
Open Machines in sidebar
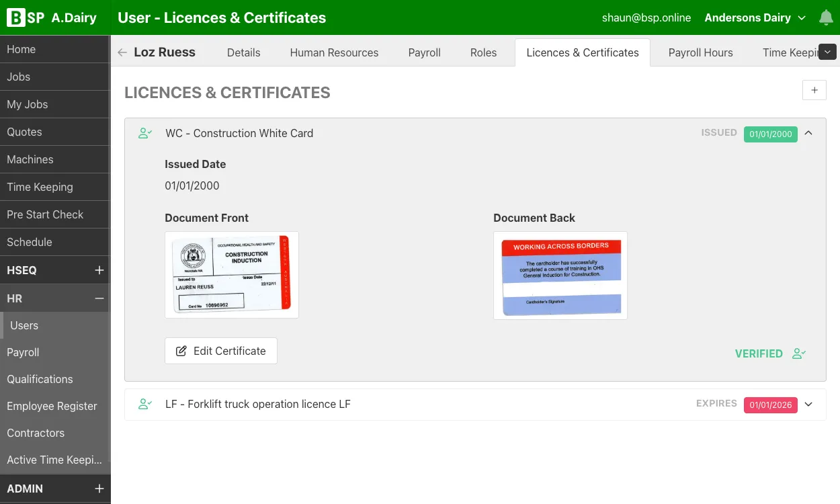pos(54,159)
